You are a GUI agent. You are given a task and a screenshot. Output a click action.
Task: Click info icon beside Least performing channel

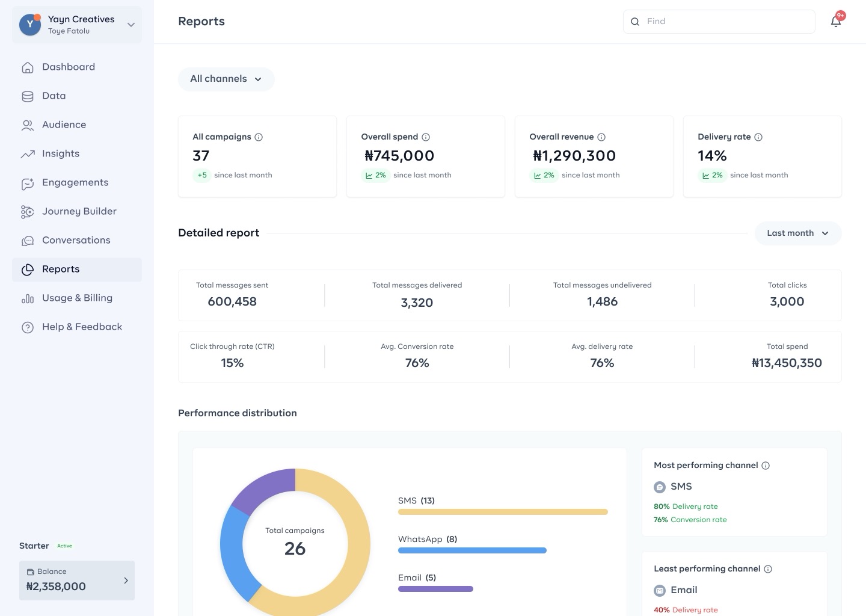[x=768, y=569]
